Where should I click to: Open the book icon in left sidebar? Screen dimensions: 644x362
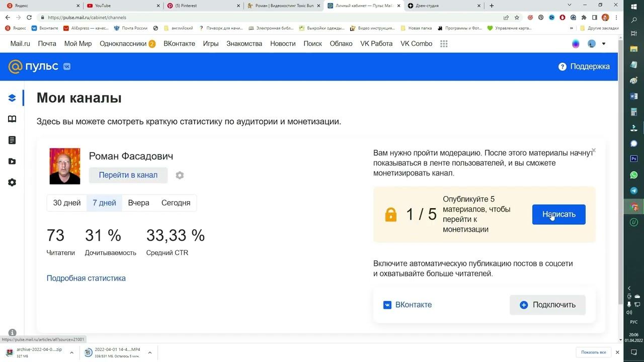pos(12,119)
